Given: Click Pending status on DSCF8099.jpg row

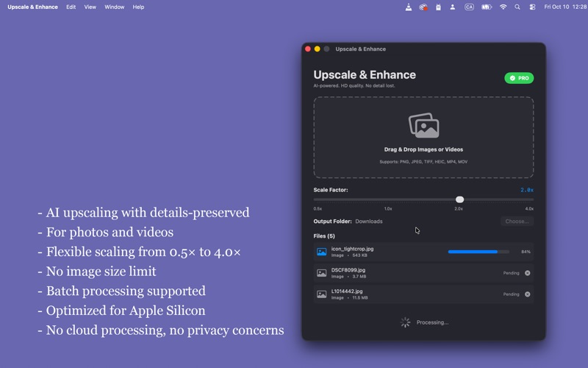Looking at the screenshot, I should pyautogui.click(x=511, y=273).
